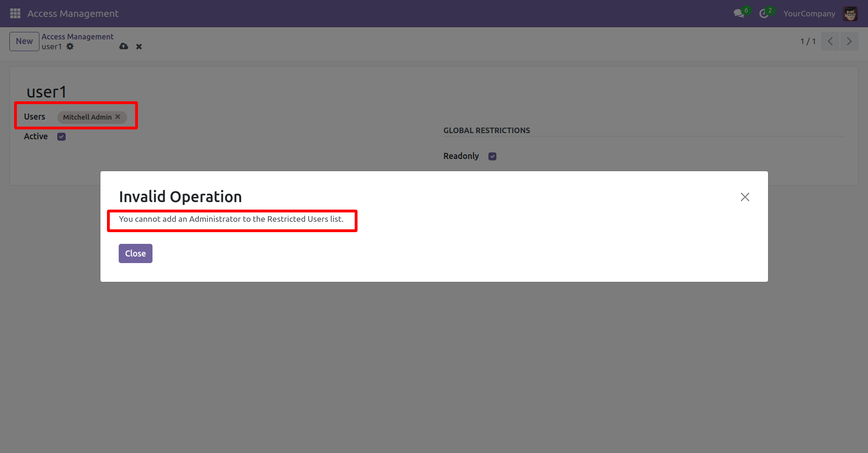Click the New button
Screen dimensions: 868x453
click(x=24, y=41)
